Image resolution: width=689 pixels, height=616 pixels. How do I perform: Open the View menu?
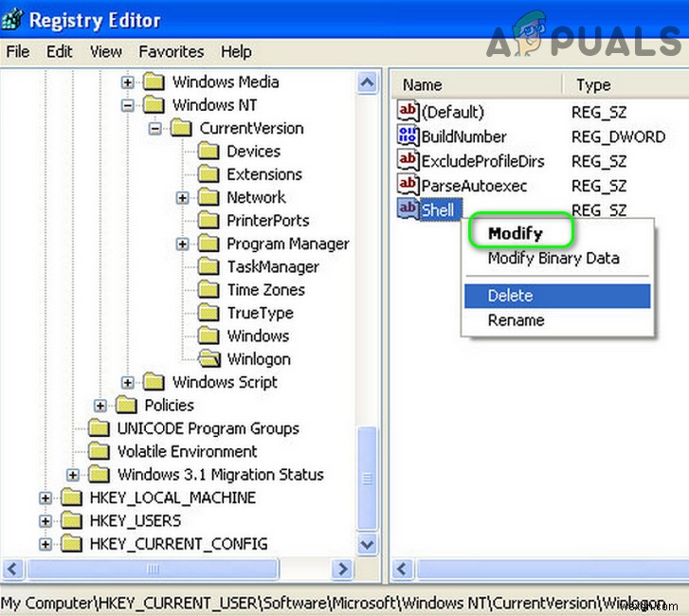pos(106,52)
